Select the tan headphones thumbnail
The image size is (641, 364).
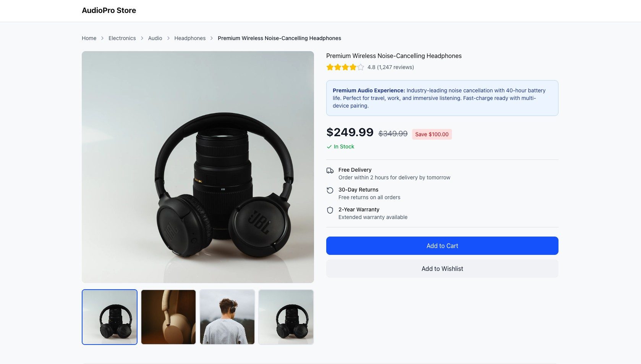click(168, 317)
